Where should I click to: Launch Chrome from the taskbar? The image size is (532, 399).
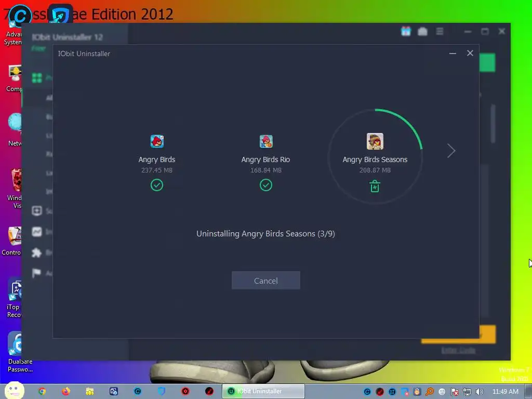tap(42, 392)
